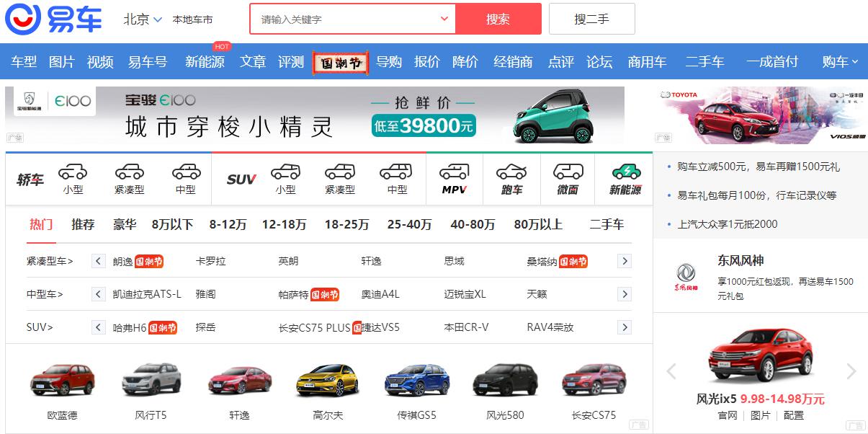Viewport: 868px width, 434px height.
Task: Show the previous 紧凑型车 models
Action: (99, 261)
